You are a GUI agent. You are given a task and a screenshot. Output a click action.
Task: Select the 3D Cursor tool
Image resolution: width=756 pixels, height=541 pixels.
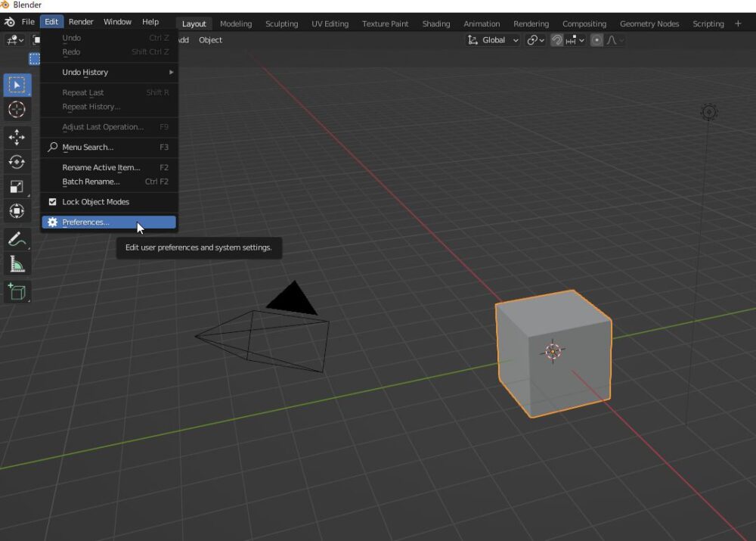click(17, 110)
